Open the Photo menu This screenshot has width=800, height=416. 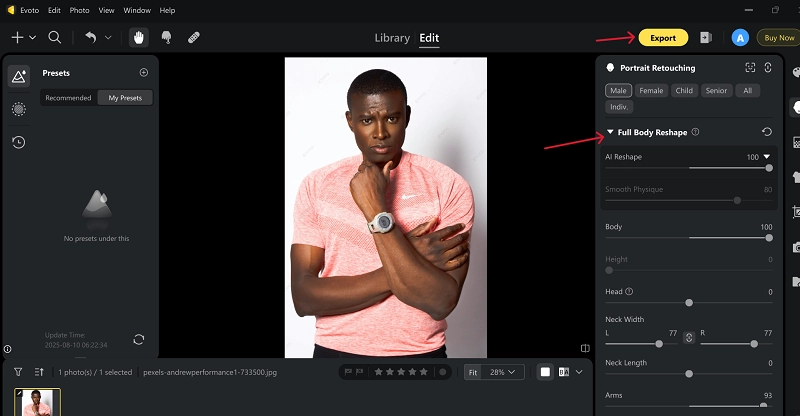[79, 10]
